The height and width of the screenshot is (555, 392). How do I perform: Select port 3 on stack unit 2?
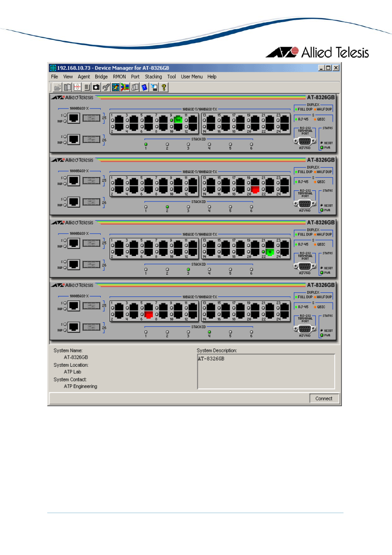[134, 182]
